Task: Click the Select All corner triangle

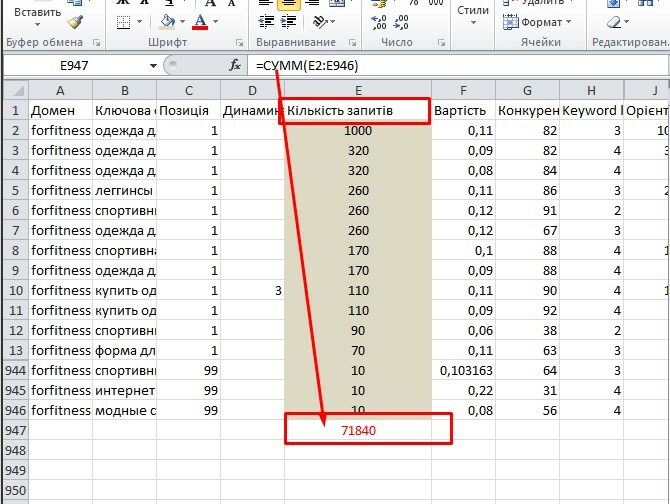Action: 16,90
